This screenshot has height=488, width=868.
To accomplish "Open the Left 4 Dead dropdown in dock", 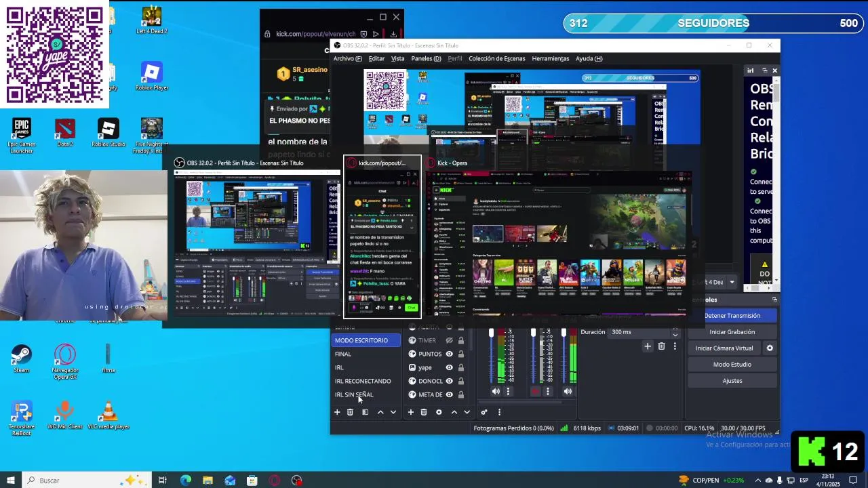I will click(x=732, y=282).
